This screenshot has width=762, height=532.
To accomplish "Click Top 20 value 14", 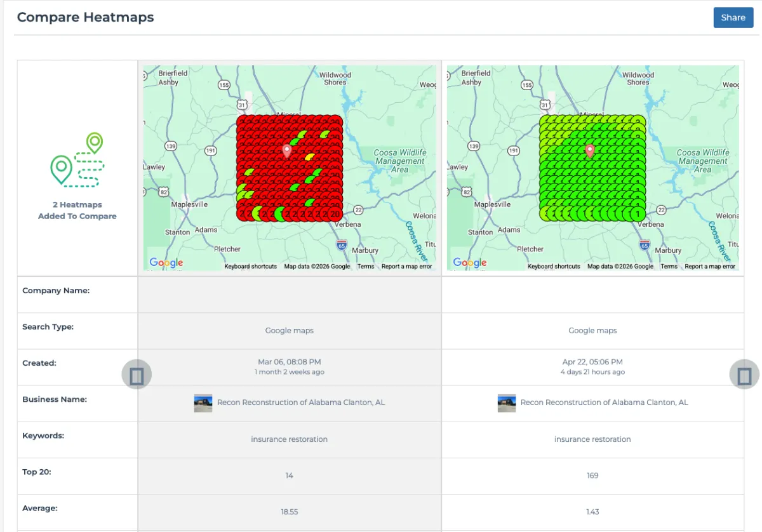I will pyautogui.click(x=290, y=475).
